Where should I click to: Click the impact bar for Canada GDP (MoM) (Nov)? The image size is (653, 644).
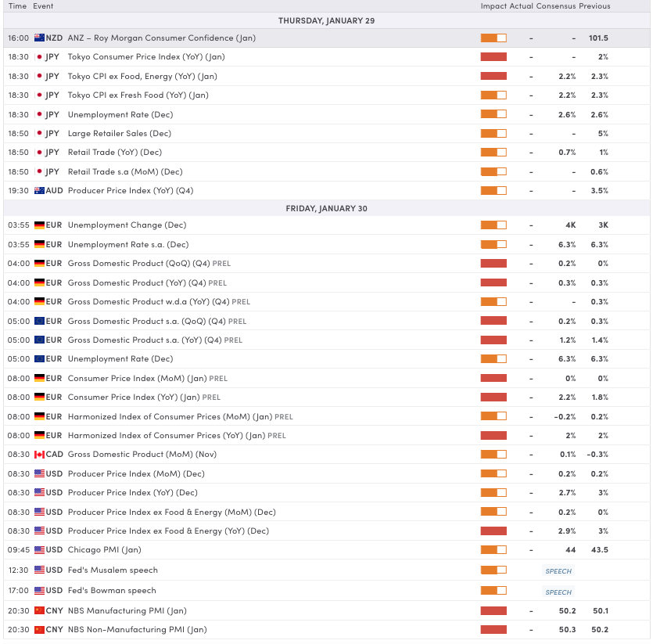click(x=493, y=455)
